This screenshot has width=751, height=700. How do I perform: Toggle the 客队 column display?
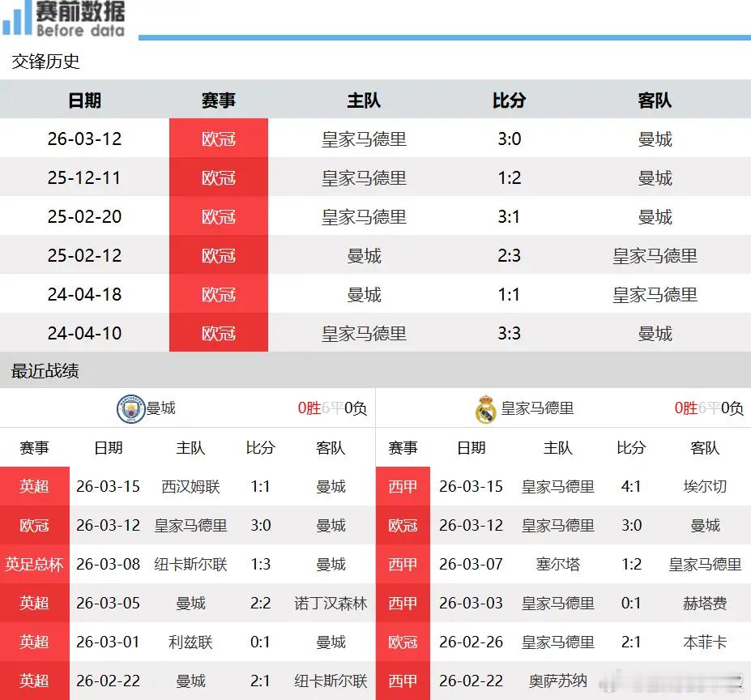tap(655, 100)
